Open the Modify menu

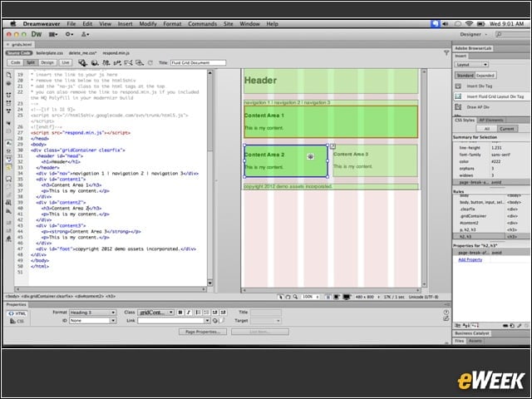(x=148, y=24)
